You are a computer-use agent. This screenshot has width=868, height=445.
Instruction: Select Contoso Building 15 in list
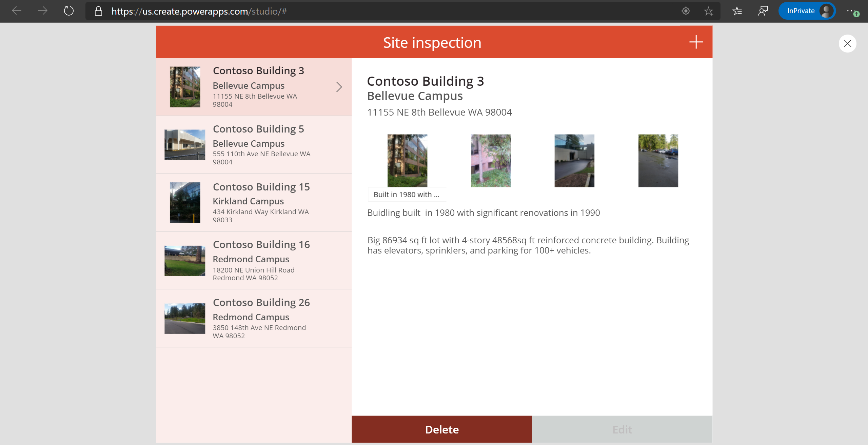click(x=254, y=203)
